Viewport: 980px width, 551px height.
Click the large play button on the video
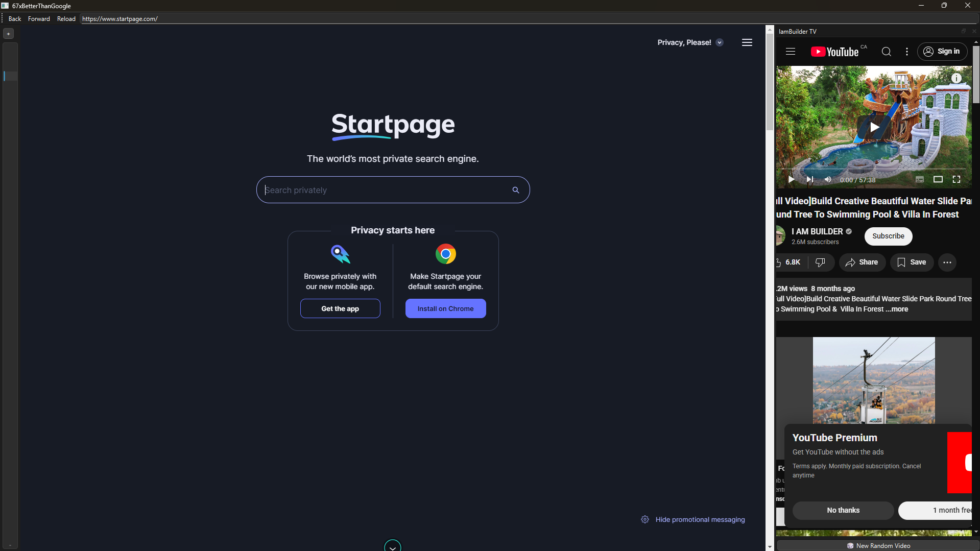coord(874,127)
